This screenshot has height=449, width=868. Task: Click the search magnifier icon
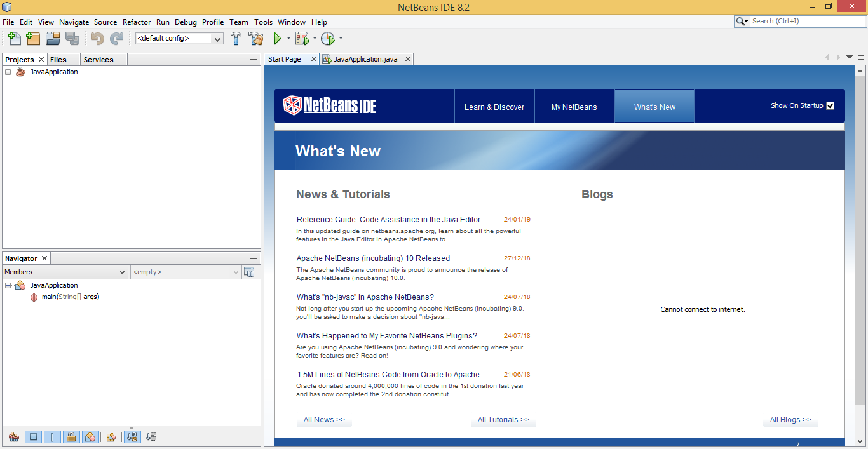point(741,21)
